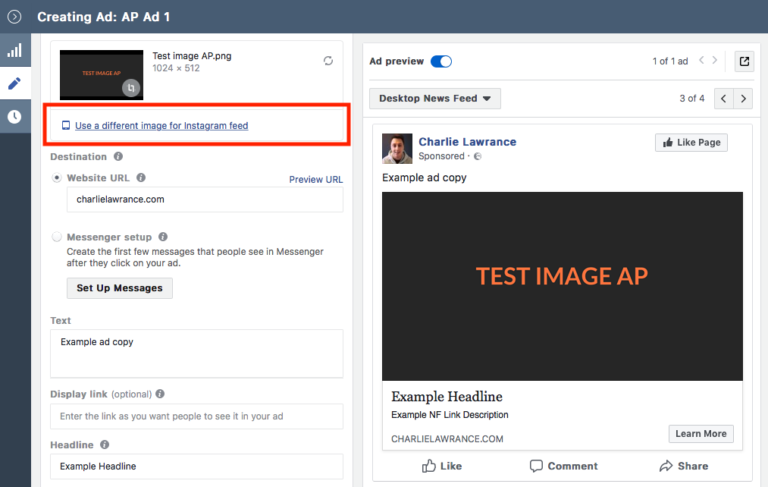Open the clock history icon in sidebar
The image size is (768, 487).
click(14, 116)
